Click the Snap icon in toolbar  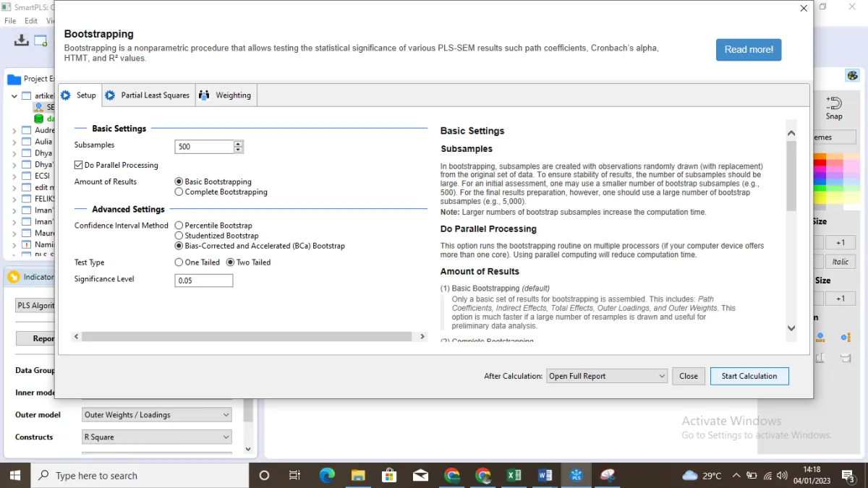(x=834, y=107)
